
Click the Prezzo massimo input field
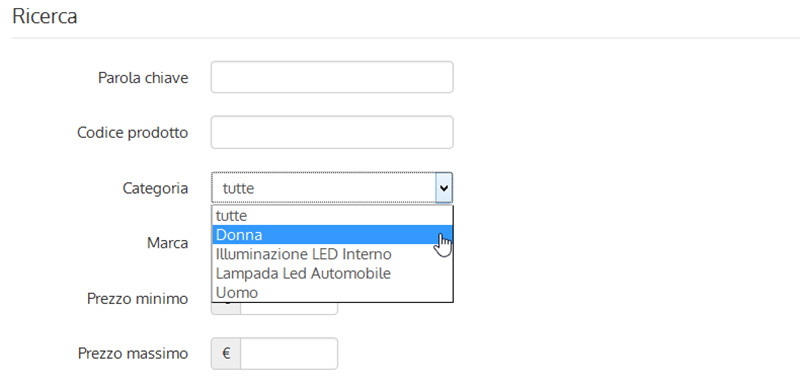click(x=289, y=353)
